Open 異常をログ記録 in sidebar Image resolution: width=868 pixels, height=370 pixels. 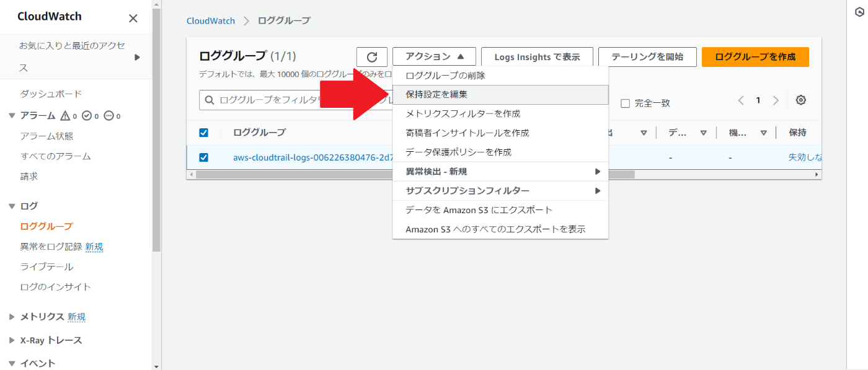[x=51, y=247]
